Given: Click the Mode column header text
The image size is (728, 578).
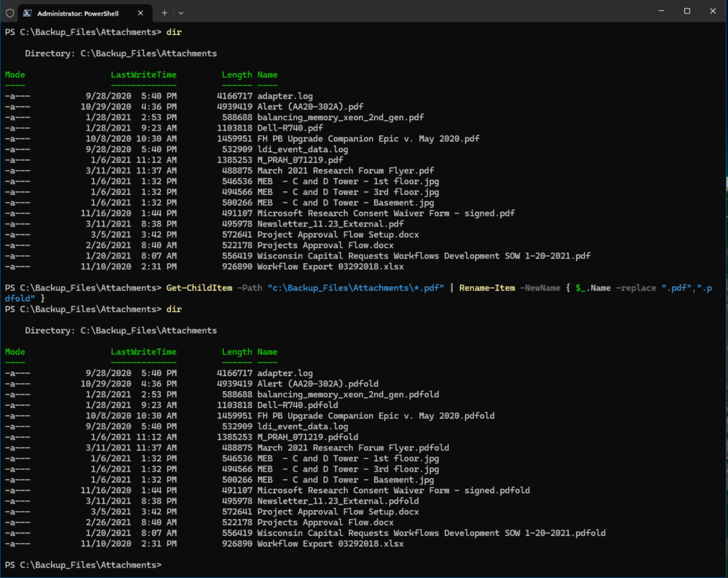Looking at the screenshot, I should 15,74.
